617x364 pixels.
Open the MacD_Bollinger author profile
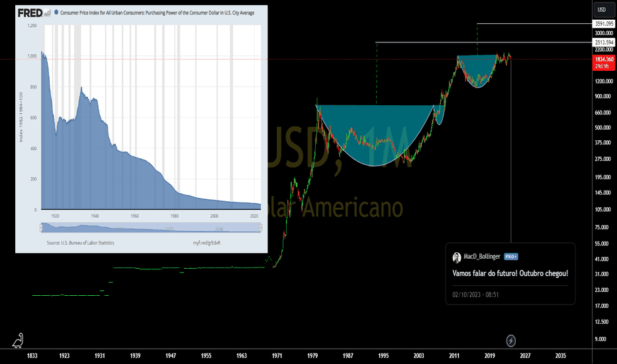tap(482, 257)
